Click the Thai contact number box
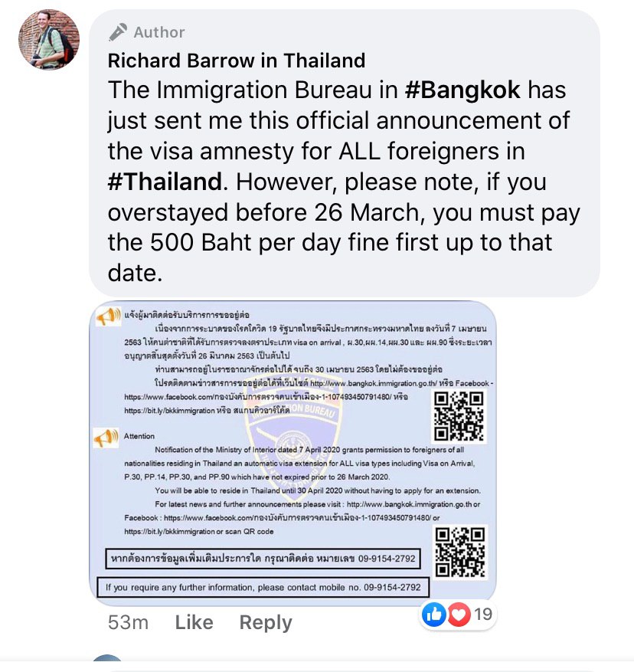 (x=263, y=559)
